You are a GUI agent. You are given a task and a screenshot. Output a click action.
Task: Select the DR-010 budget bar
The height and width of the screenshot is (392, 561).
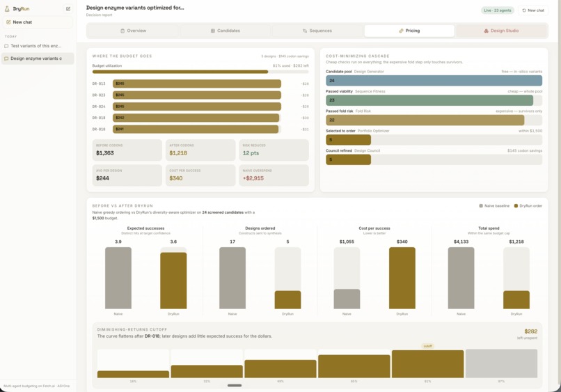196,130
